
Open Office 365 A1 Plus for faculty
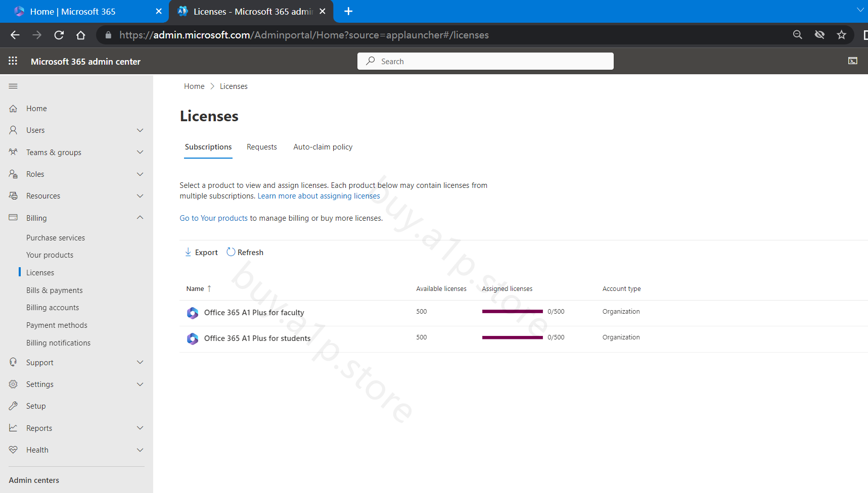click(254, 313)
